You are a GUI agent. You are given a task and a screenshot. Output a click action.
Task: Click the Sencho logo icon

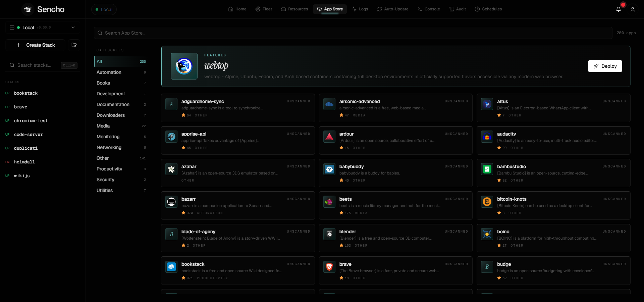(x=28, y=9)
